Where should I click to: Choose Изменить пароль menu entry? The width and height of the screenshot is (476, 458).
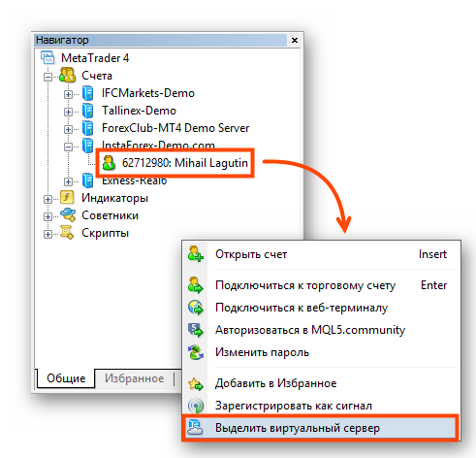(x=321, y=352)
